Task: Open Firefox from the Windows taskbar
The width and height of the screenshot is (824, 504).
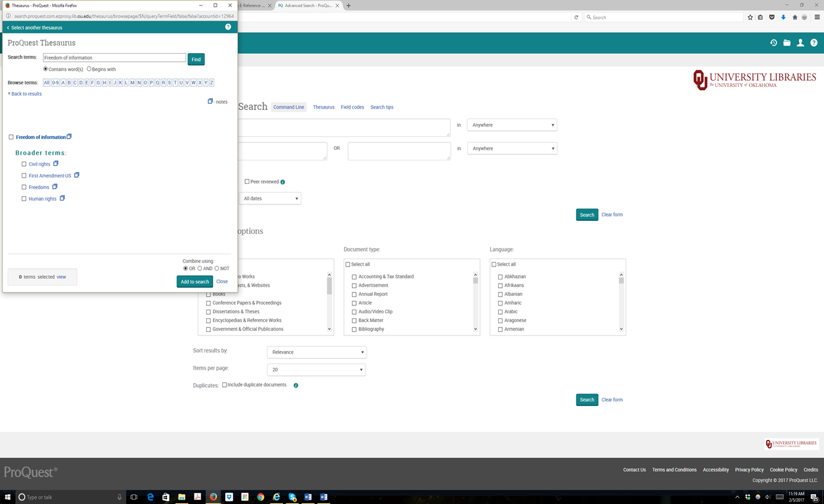Action: pyautogui.click(x=213, y=497)
